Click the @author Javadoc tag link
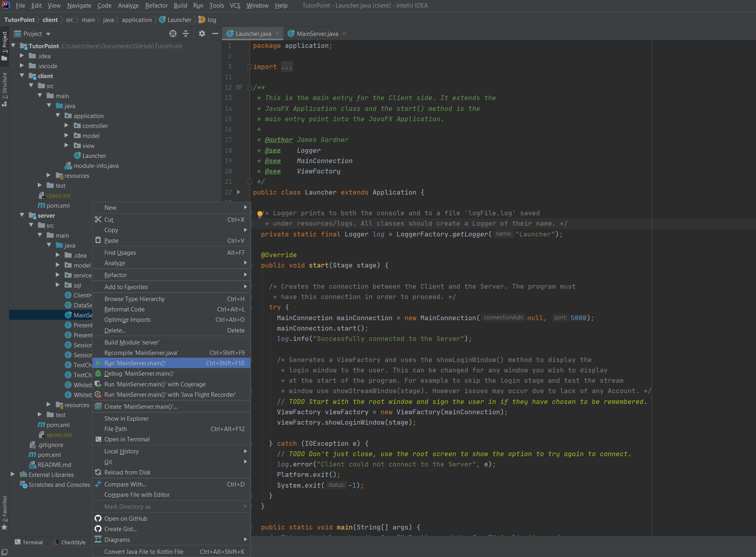The height and width of the screenshot is (557, 756). (x=279, y=140)
